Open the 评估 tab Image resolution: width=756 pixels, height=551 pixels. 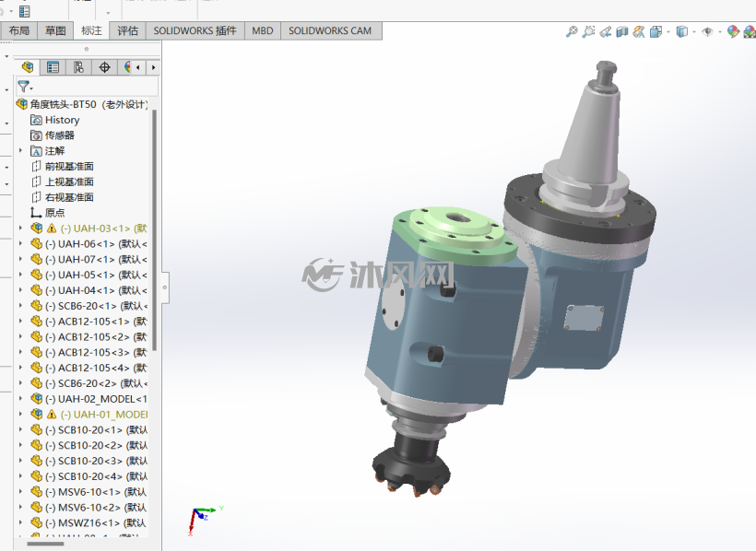128,30
